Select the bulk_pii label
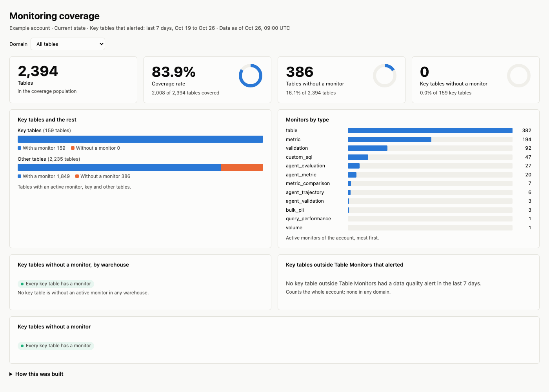The image size is (549, 392). point(295,210)
